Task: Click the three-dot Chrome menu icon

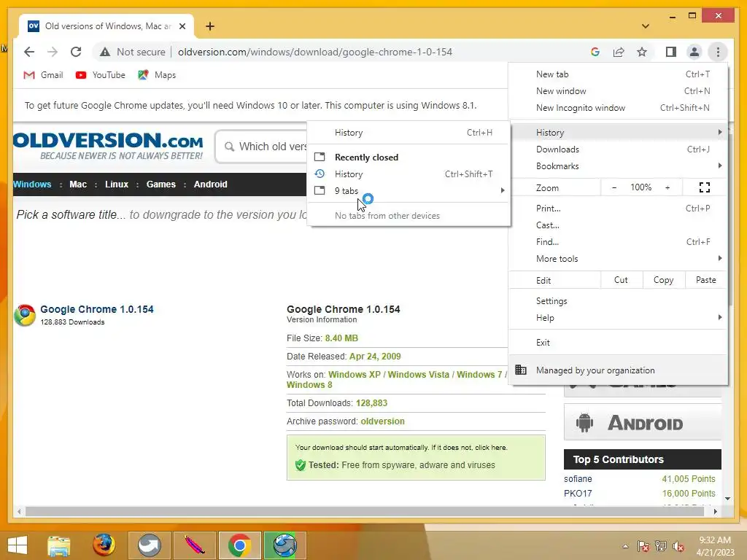Action: 718,52
